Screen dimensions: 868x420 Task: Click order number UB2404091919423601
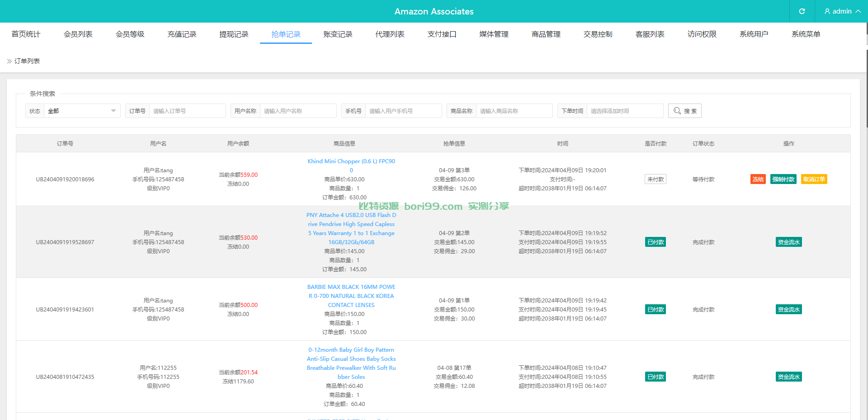[x=65, y=310]
